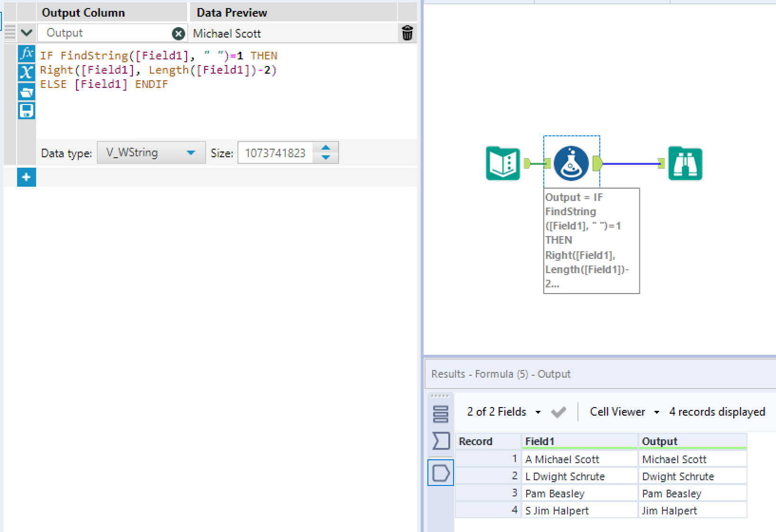Switch results pane to metadata view
This screenshot has width=776, height=532.
point(441,440)
